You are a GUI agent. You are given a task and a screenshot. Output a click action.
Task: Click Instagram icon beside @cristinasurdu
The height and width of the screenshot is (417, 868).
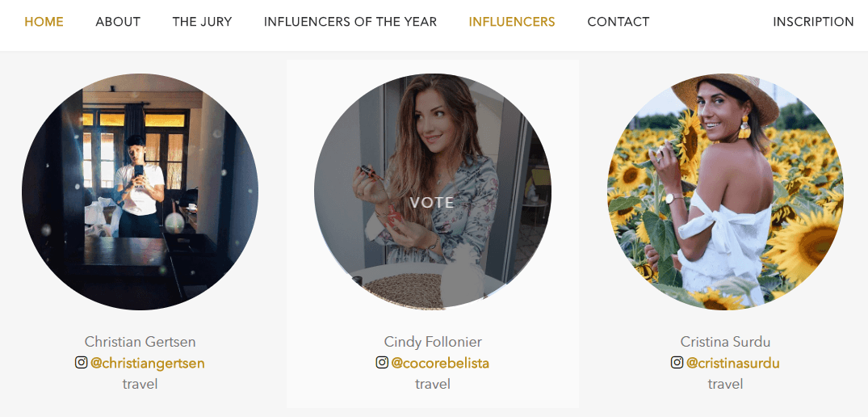coord(677,363)
